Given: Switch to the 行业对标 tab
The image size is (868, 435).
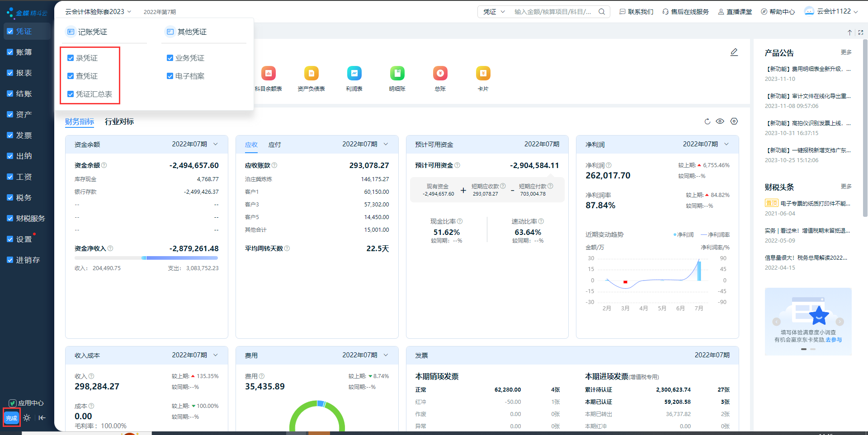Looking at the screenshot, I should point(119,122).
